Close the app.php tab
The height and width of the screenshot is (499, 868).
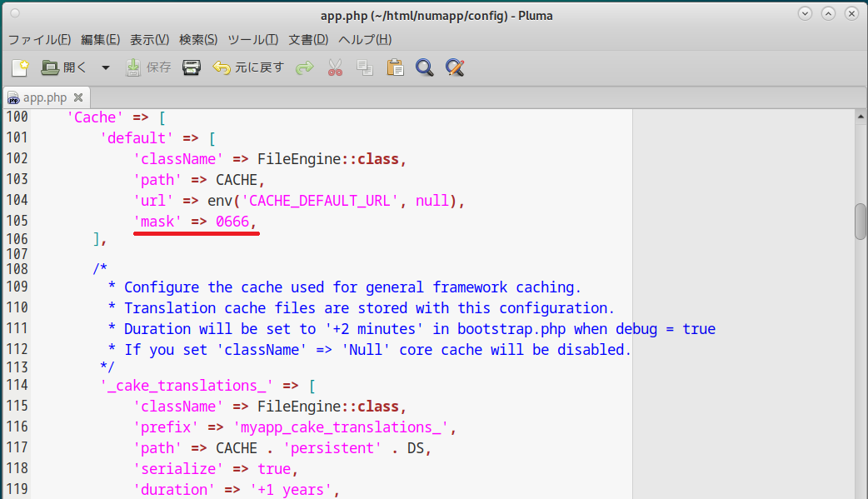[x=78, y=97]
